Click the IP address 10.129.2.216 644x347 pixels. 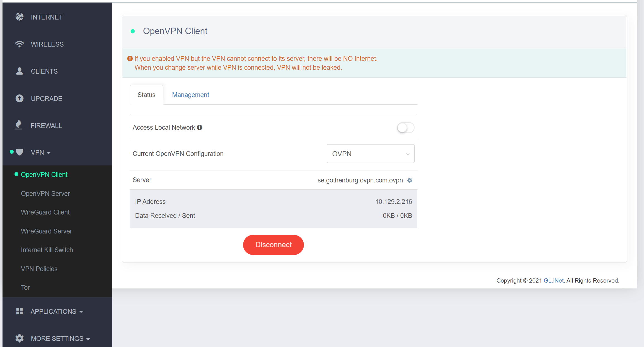[x=394, y=202]
